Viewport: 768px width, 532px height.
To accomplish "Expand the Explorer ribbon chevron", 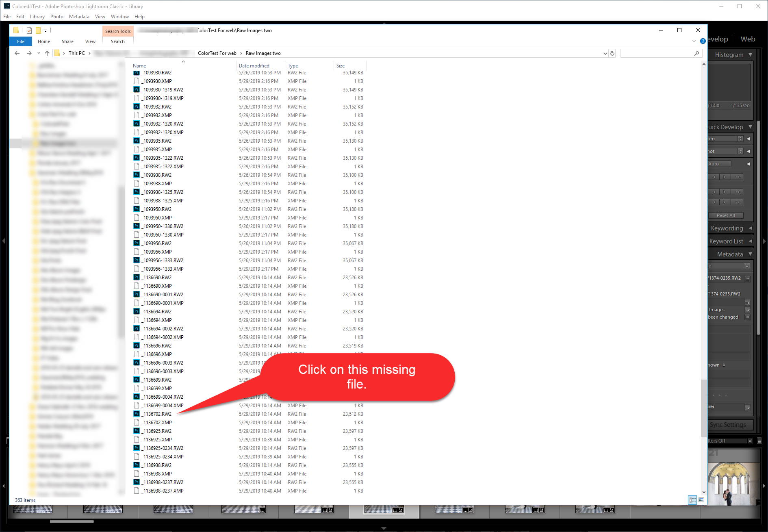I will tap(694, 41).
